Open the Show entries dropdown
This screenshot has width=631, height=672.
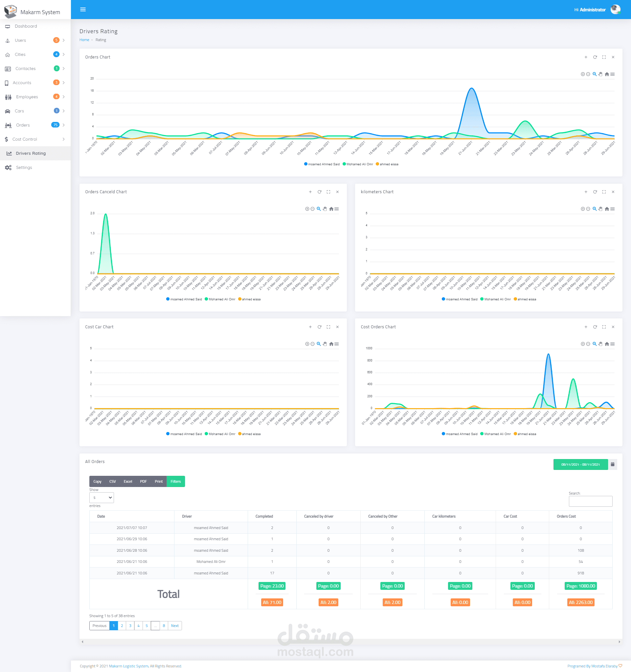point(101,498)
